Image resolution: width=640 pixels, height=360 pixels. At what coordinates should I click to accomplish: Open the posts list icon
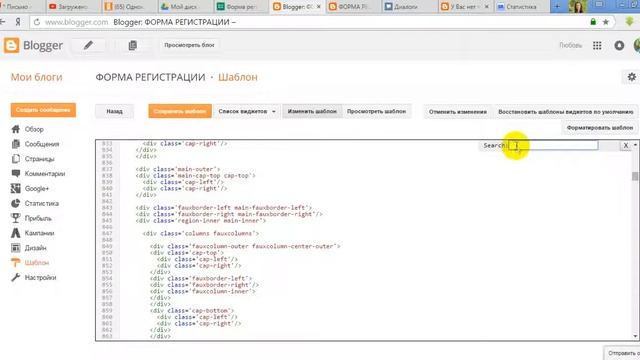tap(133, 45)
